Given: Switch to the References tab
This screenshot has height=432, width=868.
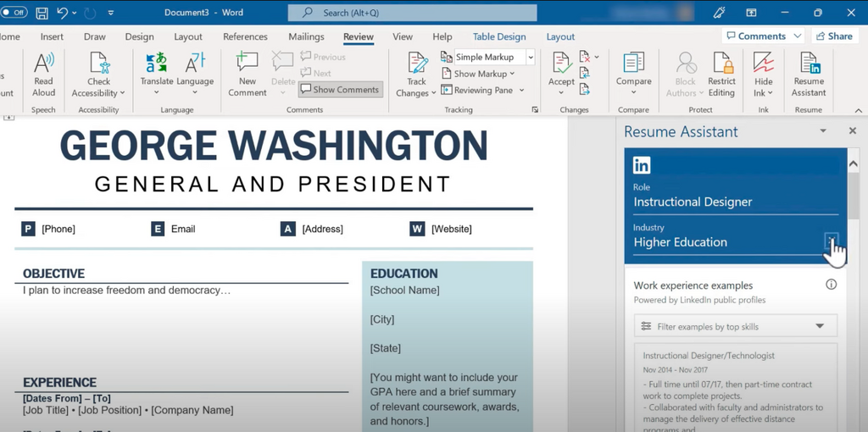Looking at the screenshot, I should [x=245, y=36].
